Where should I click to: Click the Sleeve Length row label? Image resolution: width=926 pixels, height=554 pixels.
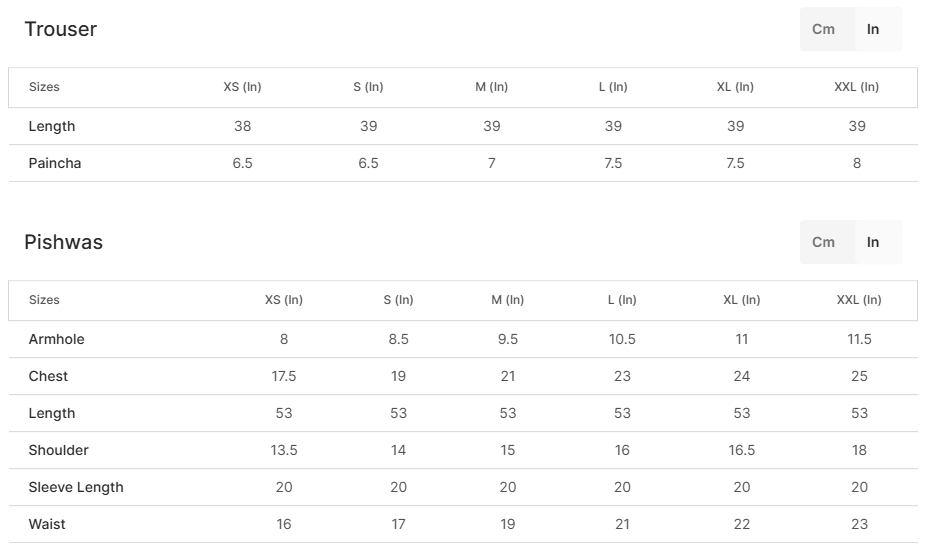point(76,487)
